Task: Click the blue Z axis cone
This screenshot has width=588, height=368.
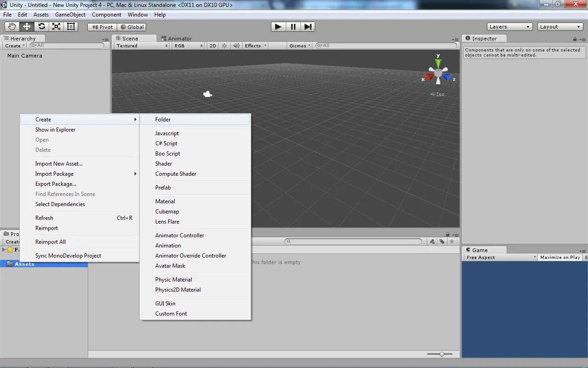Action: click(447, 77)
